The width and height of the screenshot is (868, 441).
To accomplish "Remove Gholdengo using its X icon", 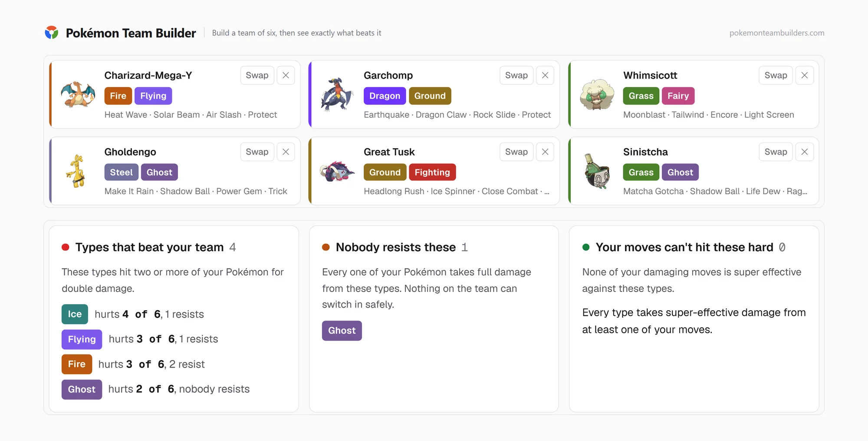I will (286, 152).
